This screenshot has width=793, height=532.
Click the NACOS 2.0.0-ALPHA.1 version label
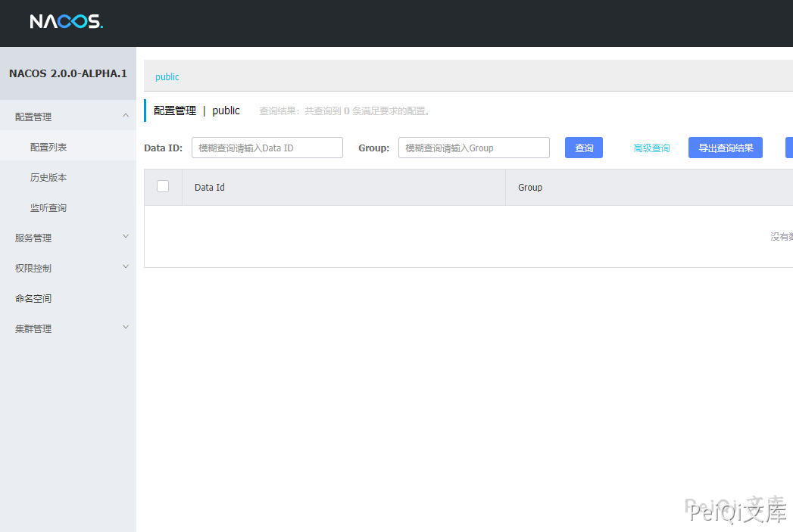coord(67,74)
